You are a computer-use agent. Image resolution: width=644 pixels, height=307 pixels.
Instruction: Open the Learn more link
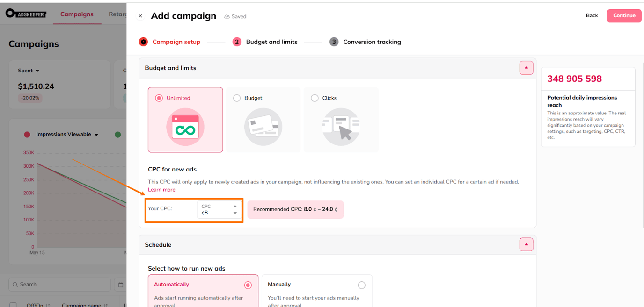(x=161, y=189)
